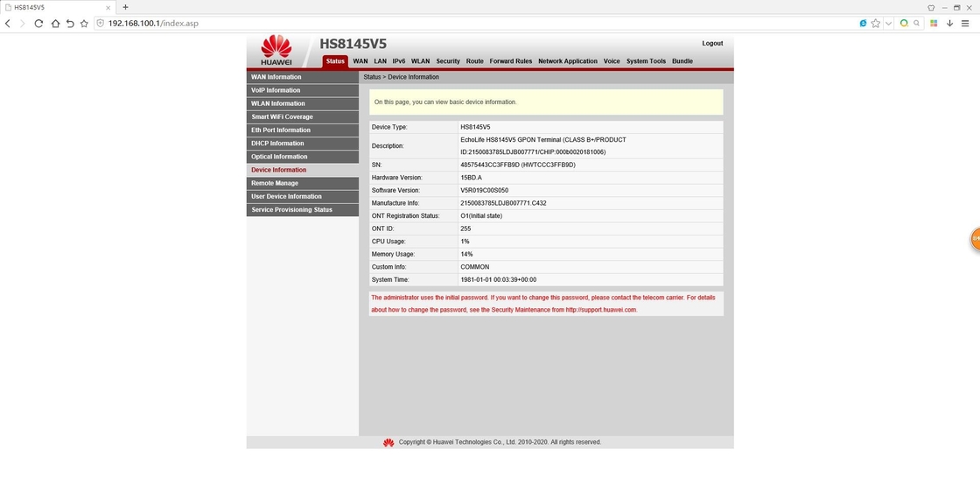980x485 pixels.
Task: Click the security shield icon in address bar
Action: coord(100,23)
